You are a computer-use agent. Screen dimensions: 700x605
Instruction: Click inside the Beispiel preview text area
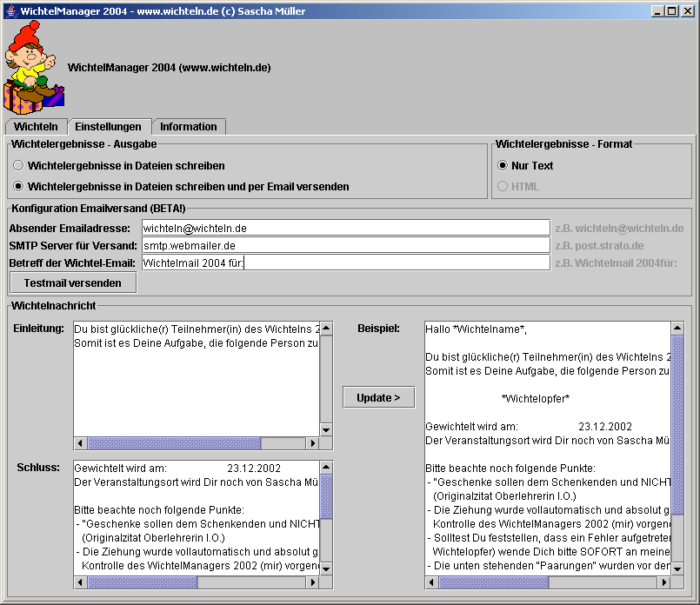547,448
